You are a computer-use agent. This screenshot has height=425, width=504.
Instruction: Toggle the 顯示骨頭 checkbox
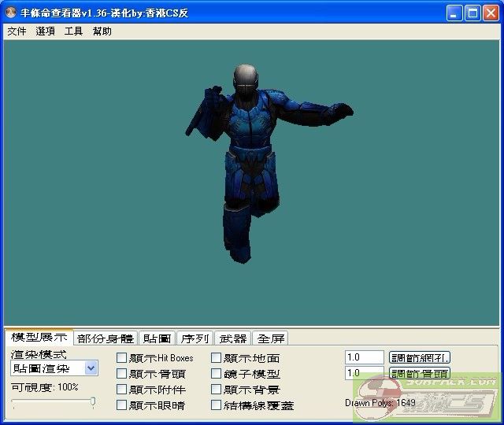pyautogui.click(x=121, y=374)
